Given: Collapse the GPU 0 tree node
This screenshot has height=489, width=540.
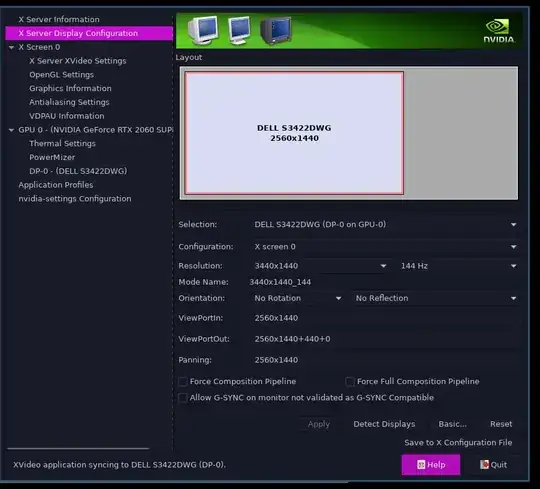Looking at the screenshot, I should click(11, 130).
